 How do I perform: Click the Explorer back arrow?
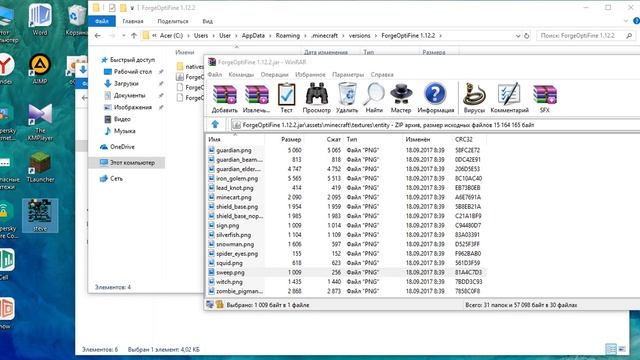pos(98,36)
